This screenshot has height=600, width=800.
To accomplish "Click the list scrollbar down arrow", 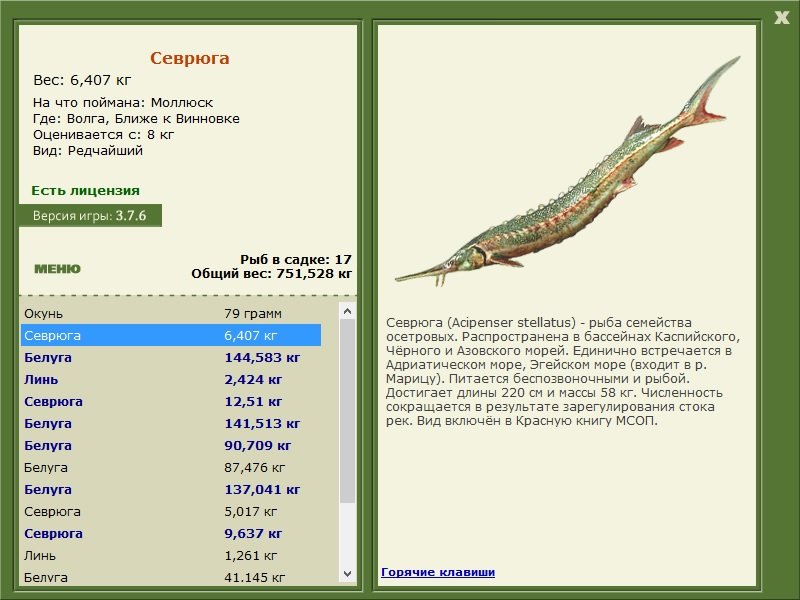I will 347,573.
